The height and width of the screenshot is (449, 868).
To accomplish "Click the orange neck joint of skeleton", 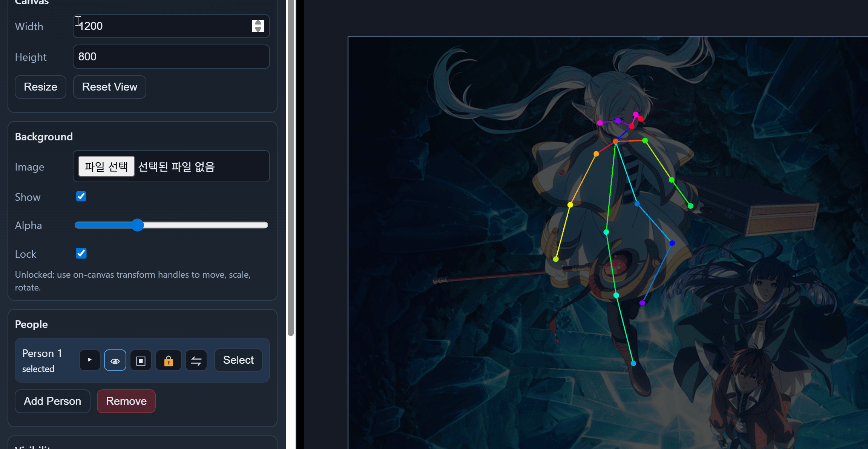I will point(615,141).
